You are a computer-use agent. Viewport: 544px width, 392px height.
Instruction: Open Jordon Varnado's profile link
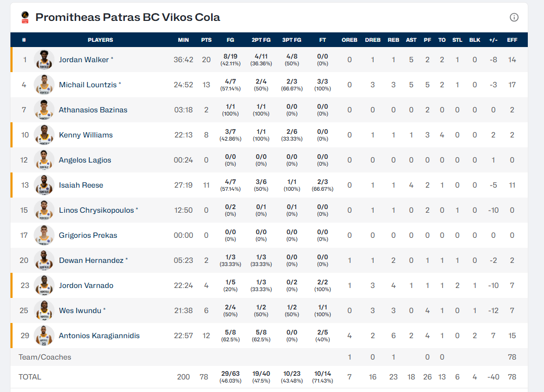tap(86, 285)
